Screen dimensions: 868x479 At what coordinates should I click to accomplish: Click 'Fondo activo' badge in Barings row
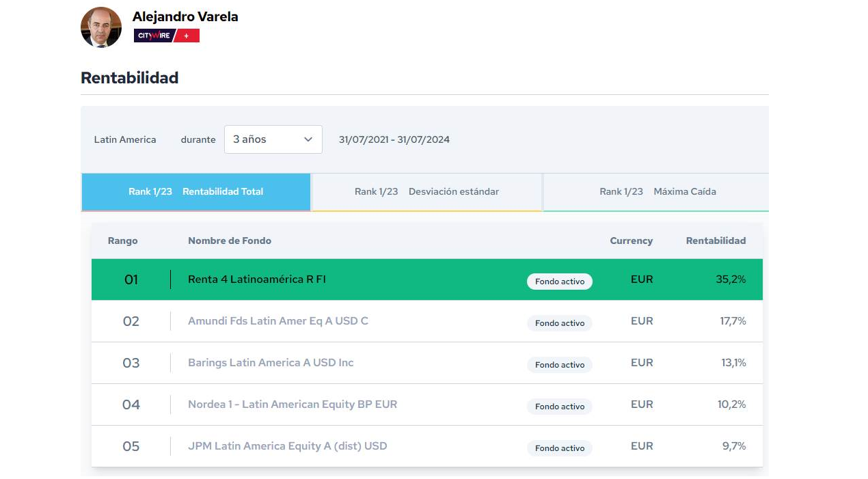[x=560, y=365]
